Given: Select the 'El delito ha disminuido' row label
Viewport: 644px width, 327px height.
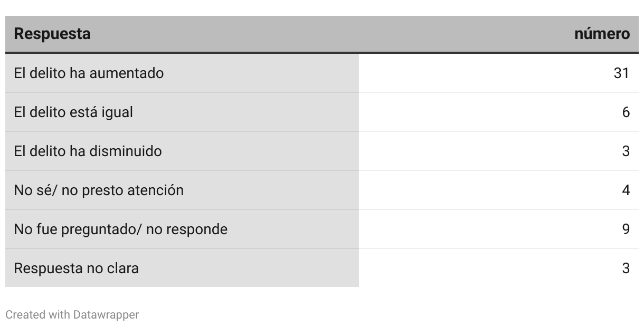Looking at the screenshot, I should tap(88, 151).
